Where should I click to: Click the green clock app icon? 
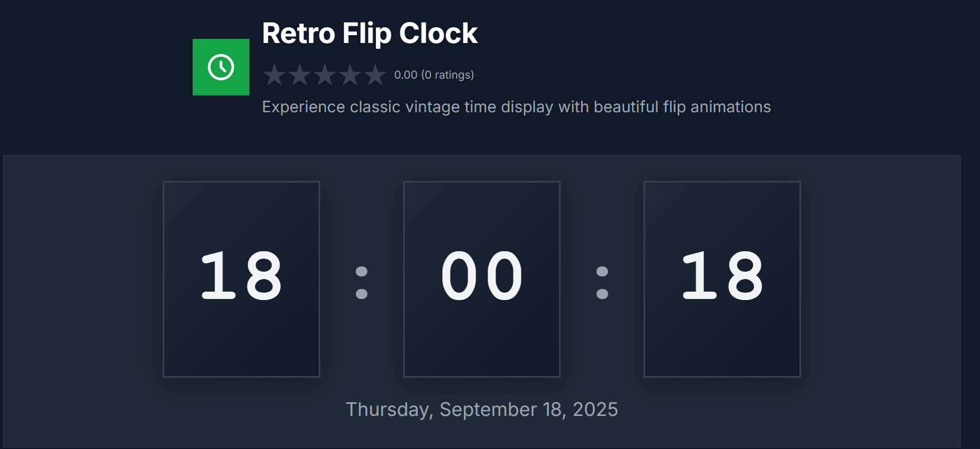coord(221,67)
